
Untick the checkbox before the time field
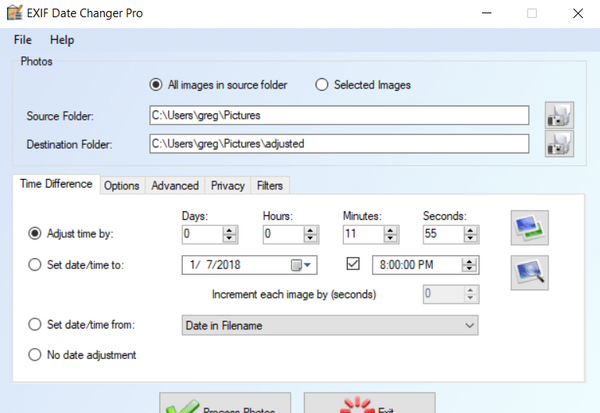coord(353,264)
